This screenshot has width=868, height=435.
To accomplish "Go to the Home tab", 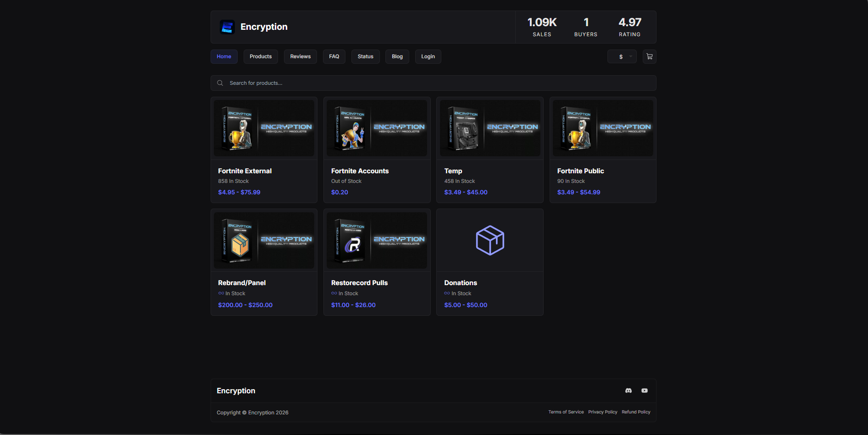I will [x=224, y=56].
